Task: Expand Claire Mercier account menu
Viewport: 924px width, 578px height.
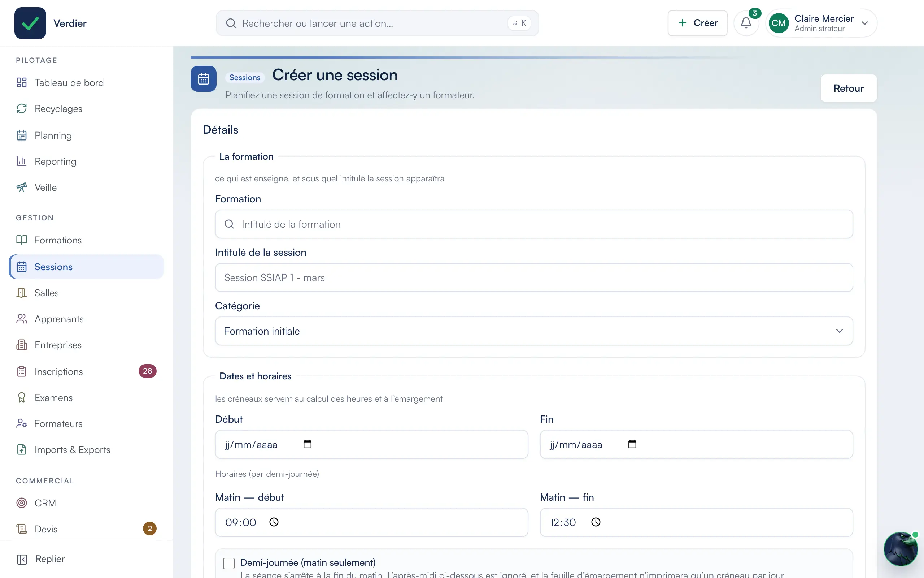Action: (821, 23)
